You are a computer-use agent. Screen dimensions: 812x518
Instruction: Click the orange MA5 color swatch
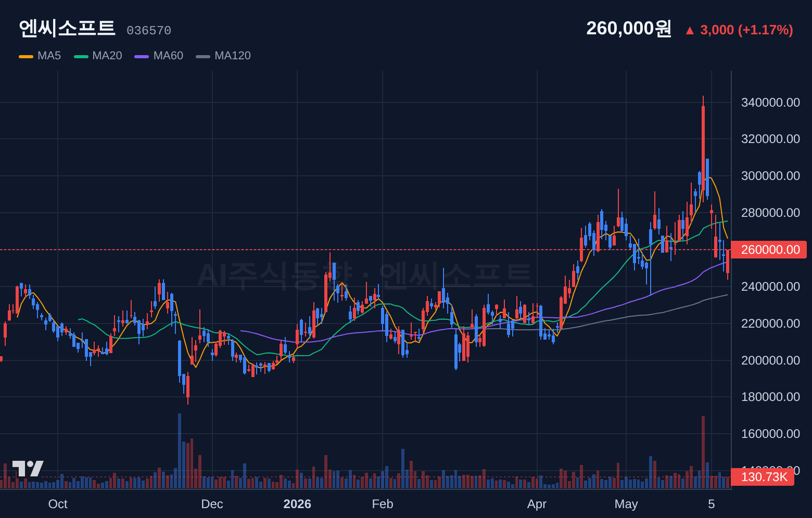pos(26,56)
